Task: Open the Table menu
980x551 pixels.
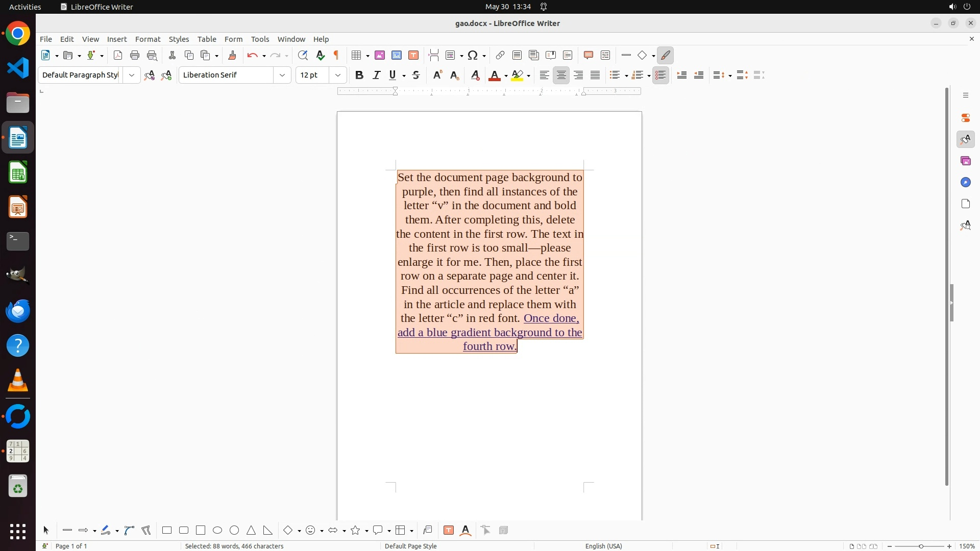Action: coord(207,39)
